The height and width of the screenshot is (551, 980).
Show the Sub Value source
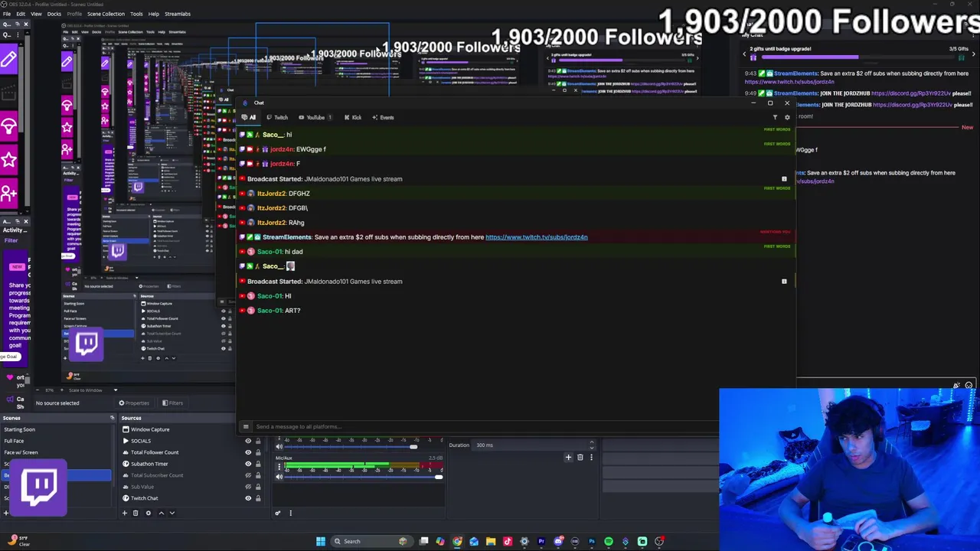[x=248, y=487]
